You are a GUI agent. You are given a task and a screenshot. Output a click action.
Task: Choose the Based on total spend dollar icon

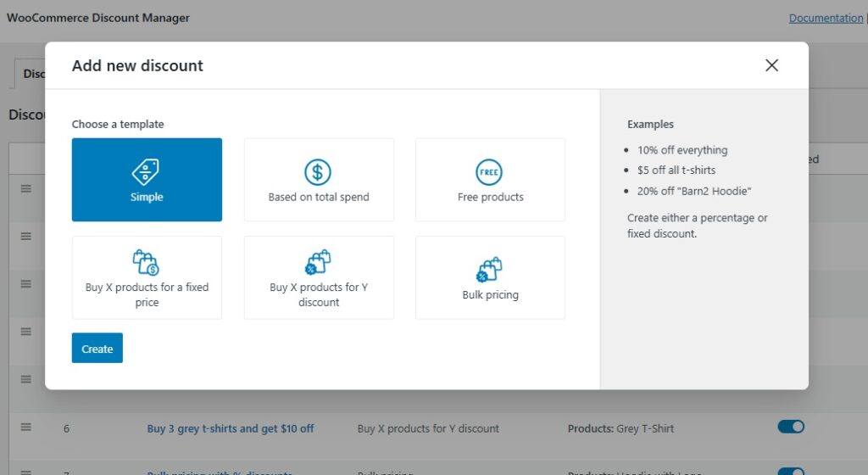pos(318,172)
